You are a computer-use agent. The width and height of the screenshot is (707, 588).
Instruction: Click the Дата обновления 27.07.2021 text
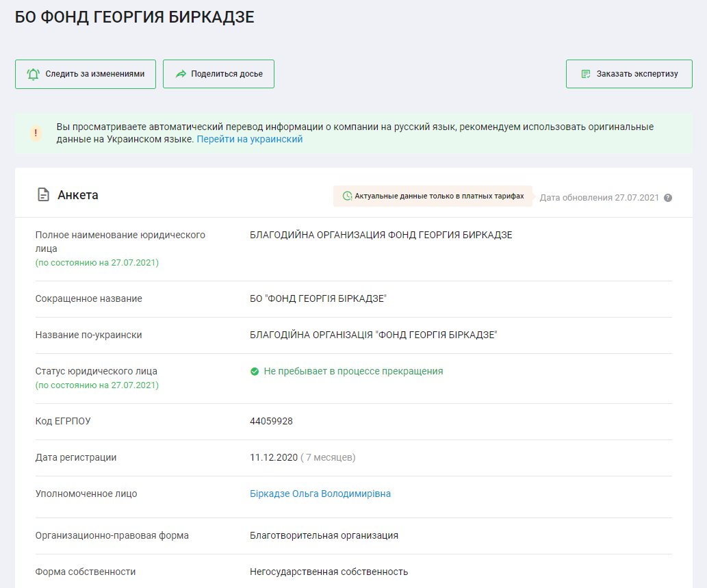[599, 198]
